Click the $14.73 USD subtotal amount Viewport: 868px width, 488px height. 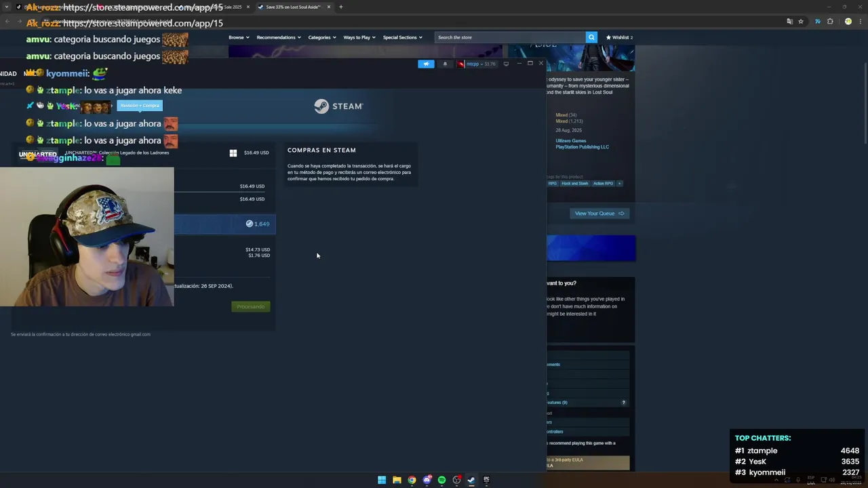(x=258, y=249)
